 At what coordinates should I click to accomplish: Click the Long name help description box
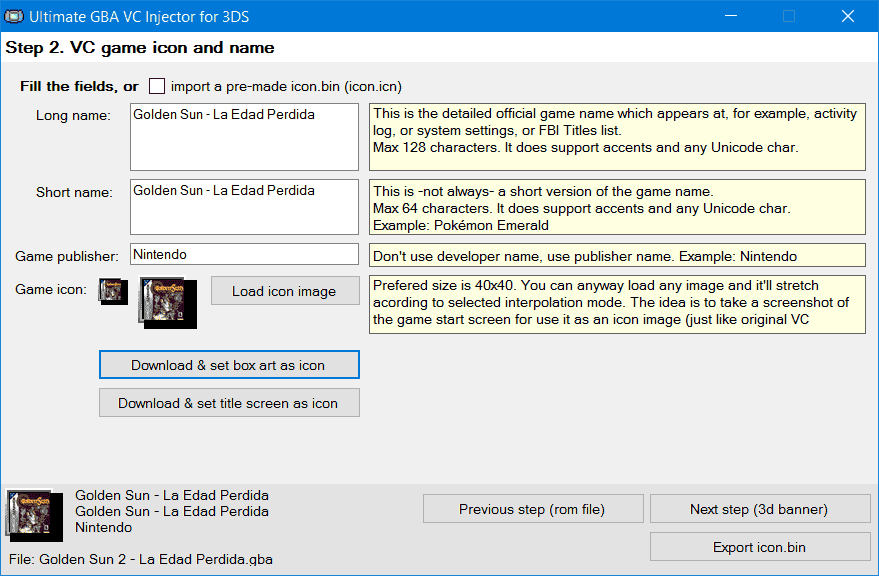click(617, 137)
